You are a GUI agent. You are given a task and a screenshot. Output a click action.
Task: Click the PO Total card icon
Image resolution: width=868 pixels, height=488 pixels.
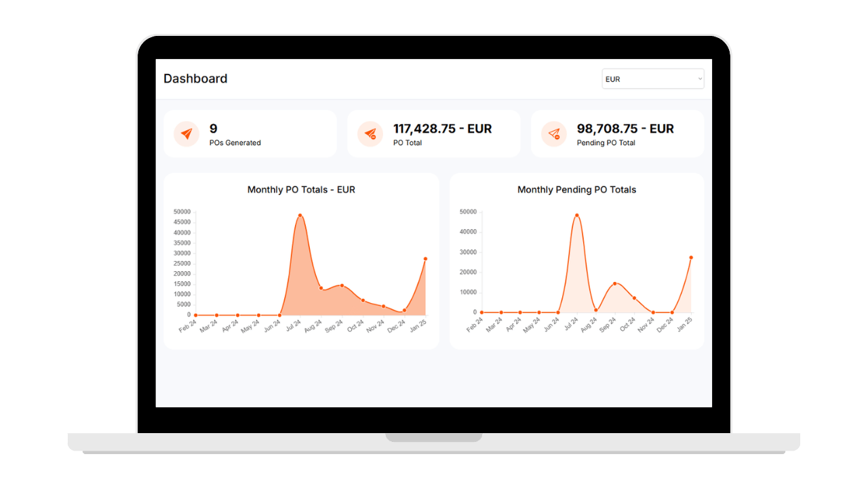coord(370,134)
